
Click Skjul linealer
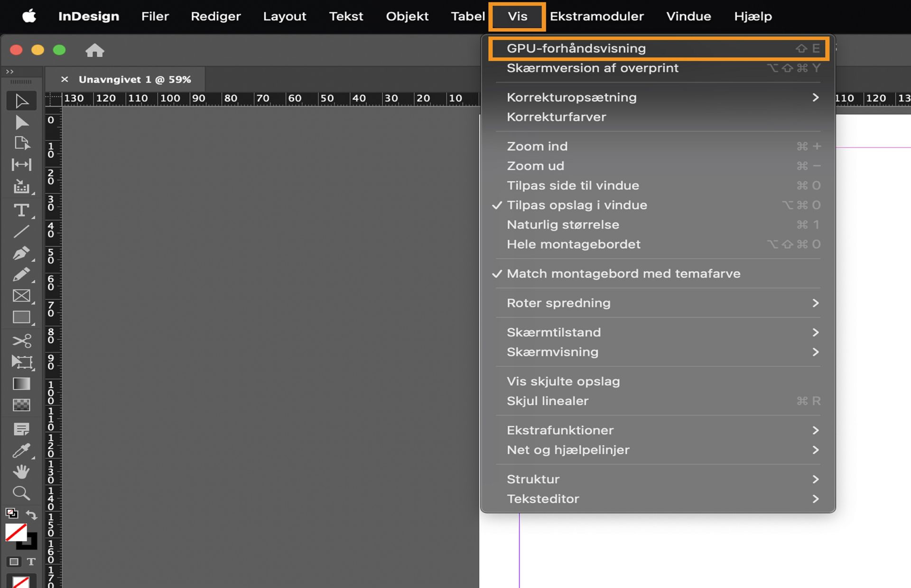point(547,401)
